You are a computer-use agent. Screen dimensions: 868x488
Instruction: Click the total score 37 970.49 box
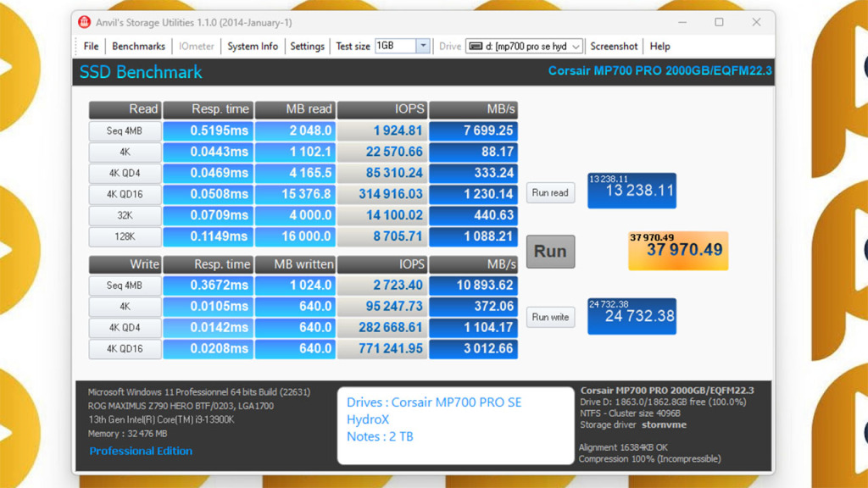(678, 251)
